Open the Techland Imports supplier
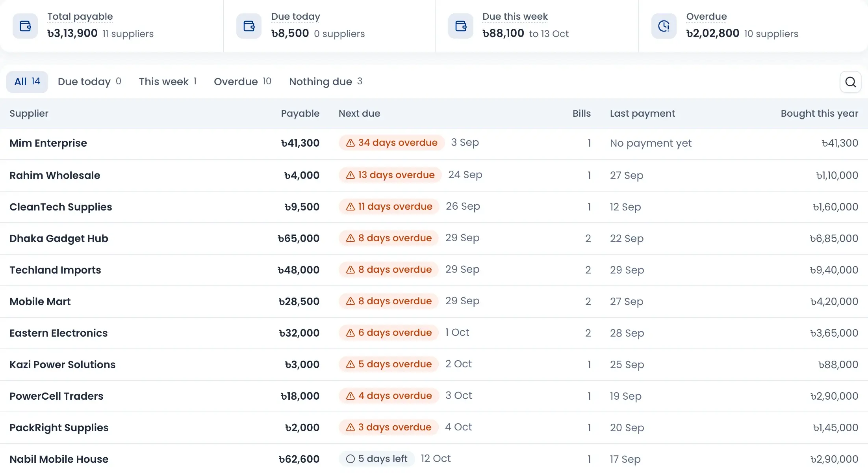 pyautogui.click(x=55, y=270)
